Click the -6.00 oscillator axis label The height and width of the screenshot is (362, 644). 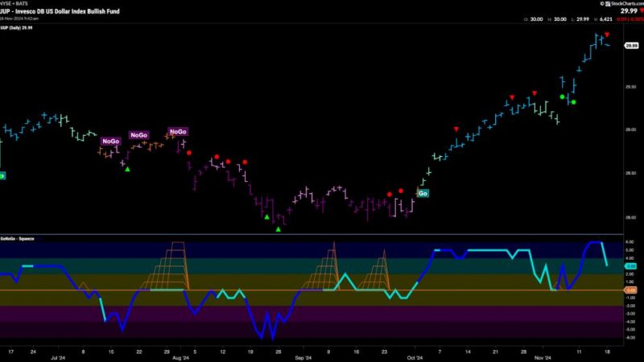(x=630, y=338)
